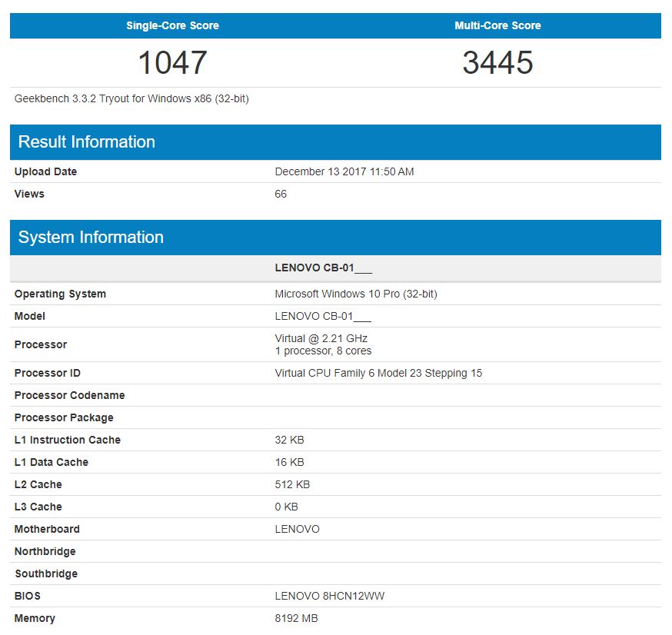The height and width of the screenshot is (635, 672).
Task: Click the System Information section header
Action: click(x=335, y=238)
